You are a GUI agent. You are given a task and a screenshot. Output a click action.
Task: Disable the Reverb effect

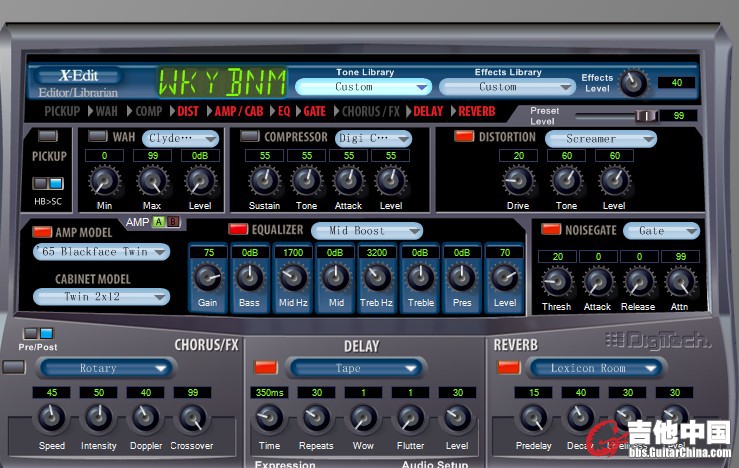(x=509, y=368)
